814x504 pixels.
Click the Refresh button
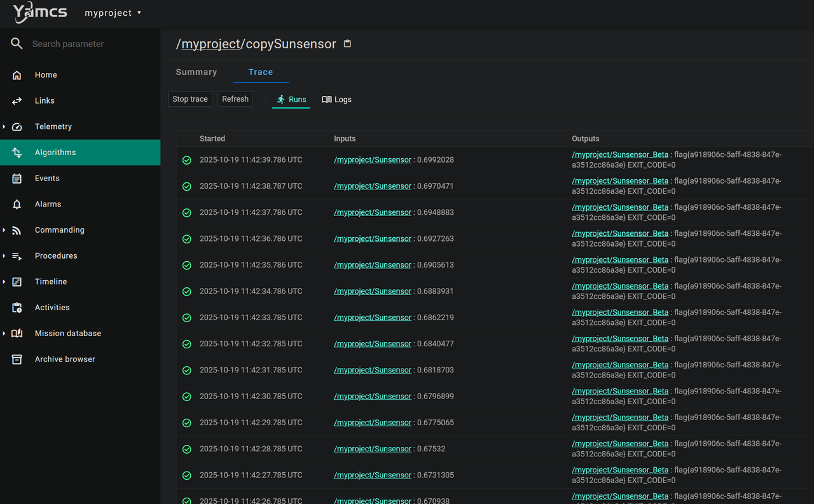tap(235, 99)
